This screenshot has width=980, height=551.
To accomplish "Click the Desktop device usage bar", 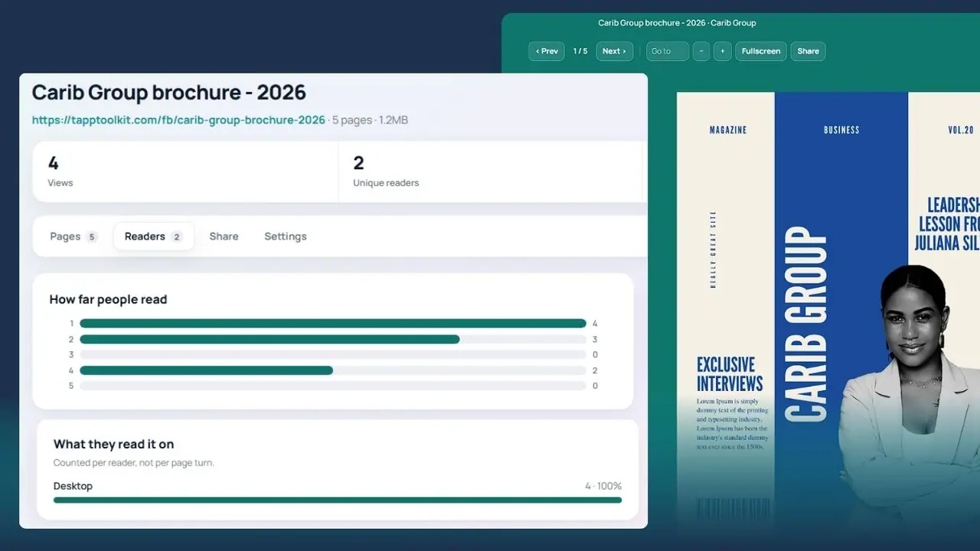I will 338,500.
